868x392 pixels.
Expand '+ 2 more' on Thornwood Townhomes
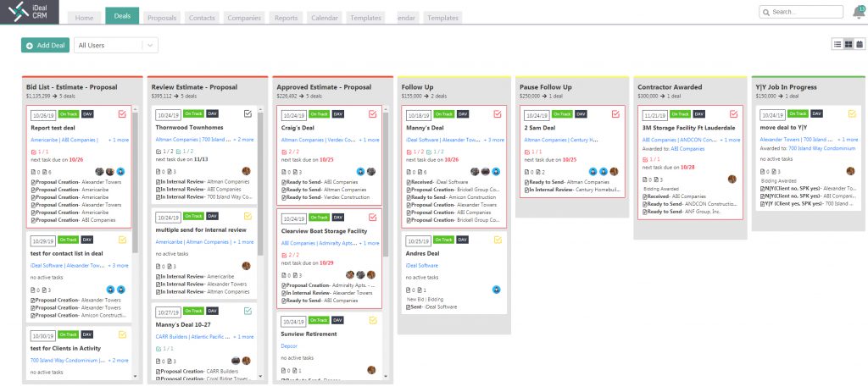(x=243, y=140)
